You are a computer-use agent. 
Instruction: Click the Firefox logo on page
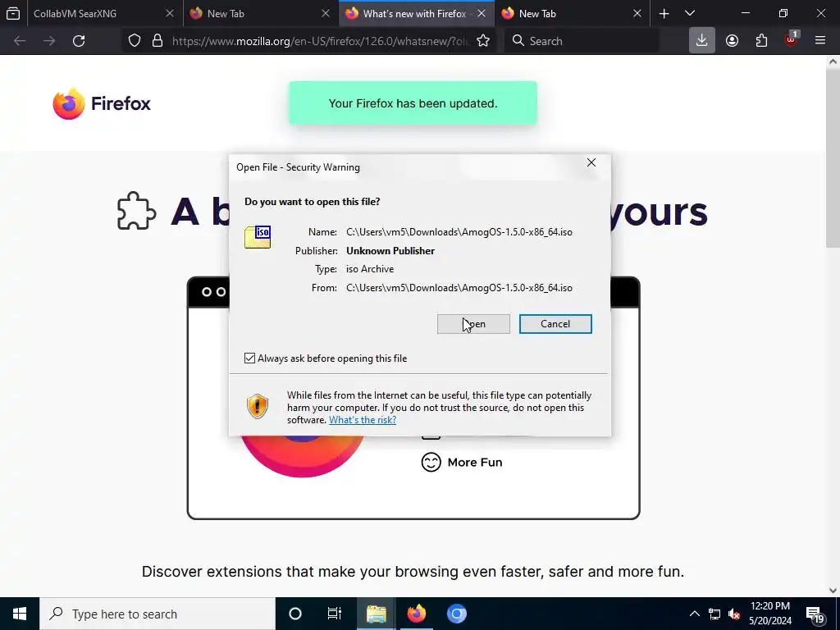[102, 103]
